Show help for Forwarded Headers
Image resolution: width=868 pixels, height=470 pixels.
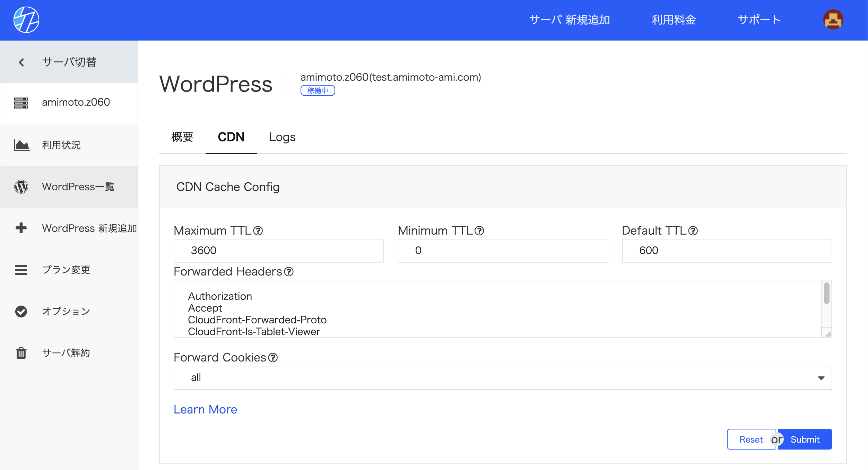pyautogui.click(x=289, y=272)
